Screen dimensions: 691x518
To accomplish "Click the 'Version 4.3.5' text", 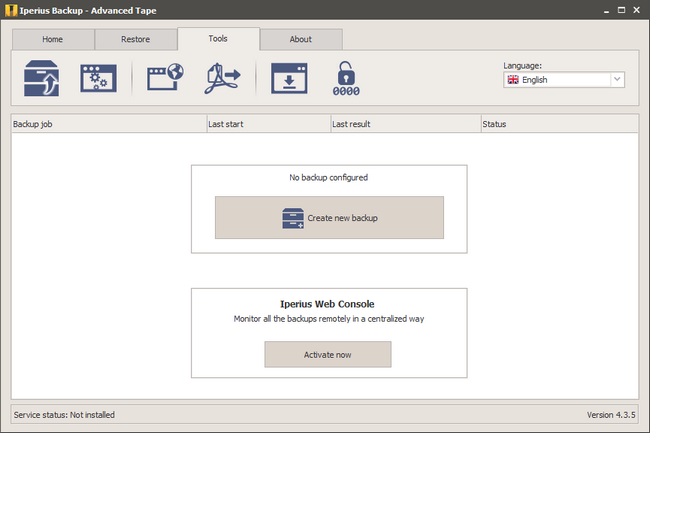I will click(x=611, y=415).
